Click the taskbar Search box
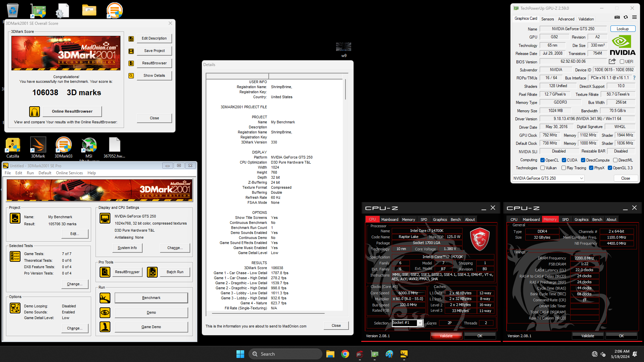This screenshot has width=644, height=362. tap(285, 354)
